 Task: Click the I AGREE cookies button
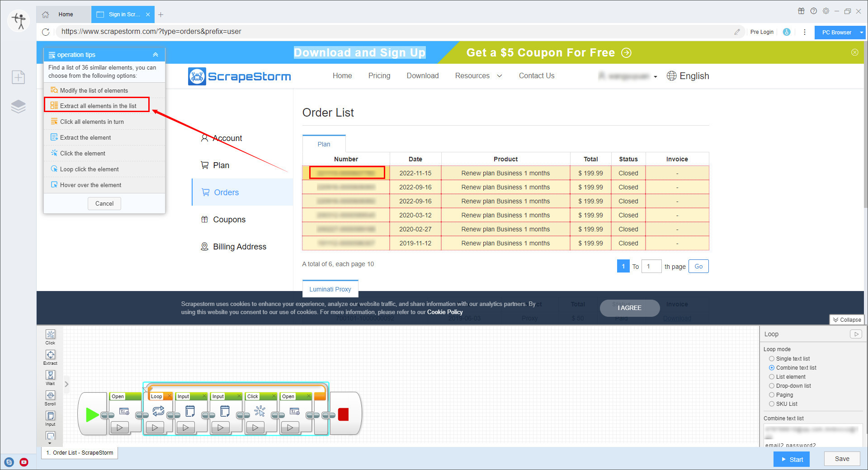[x=629, y=308]
